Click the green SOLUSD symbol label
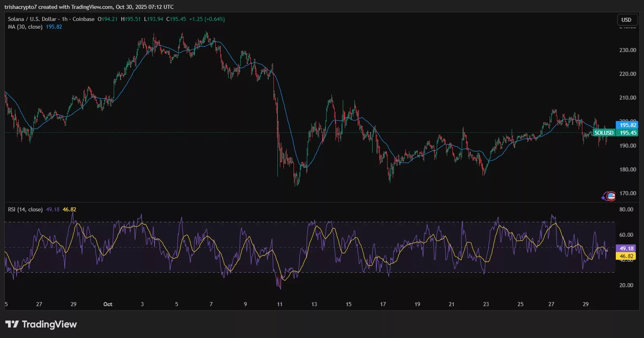The width and height of the screenshot is (644, 338). 604,133
